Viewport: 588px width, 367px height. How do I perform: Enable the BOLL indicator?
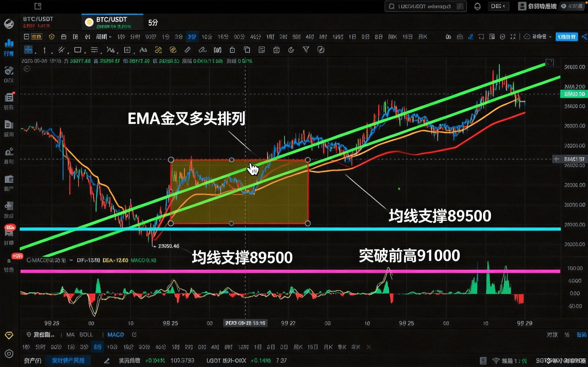pyautogui.click(x=86, y=335)
